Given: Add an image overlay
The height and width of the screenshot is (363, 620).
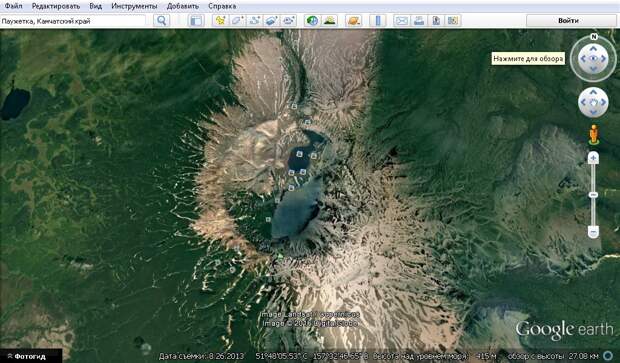Looking at the screenshot, I should coord(271,21).
